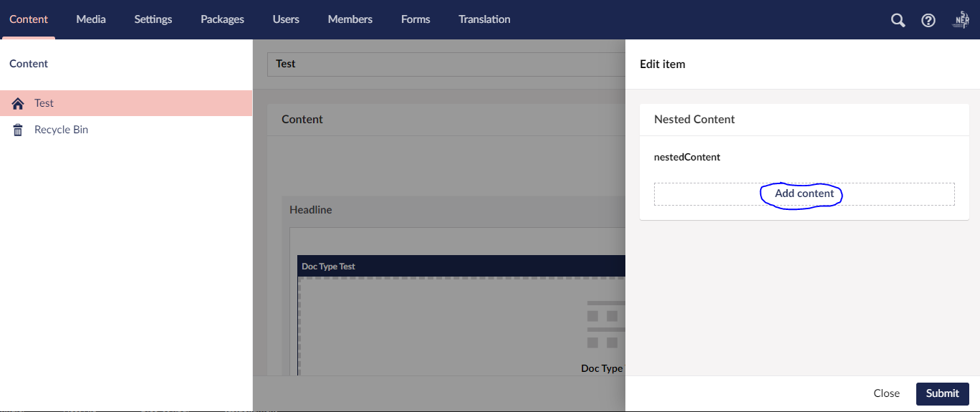
Task: Open the Translation section
Action: [x=484, y=19]
